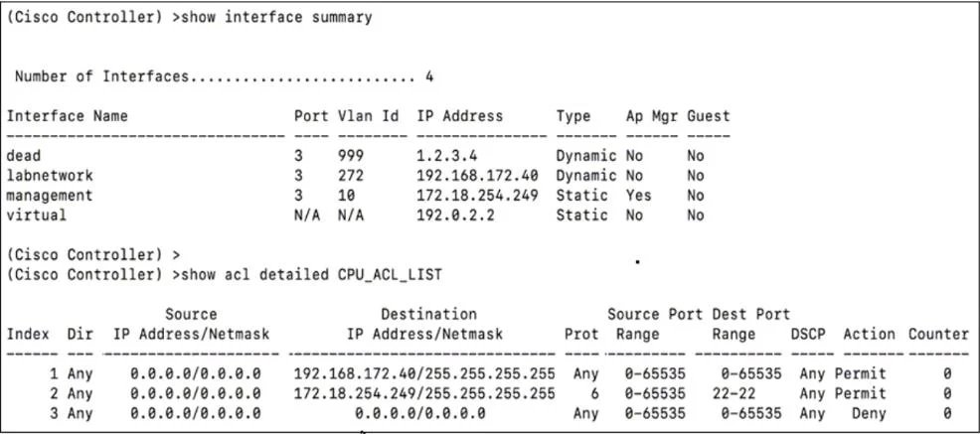Click destination 192.168.172.40/255.255.255.255 in ACL

[x=424, y=374]
